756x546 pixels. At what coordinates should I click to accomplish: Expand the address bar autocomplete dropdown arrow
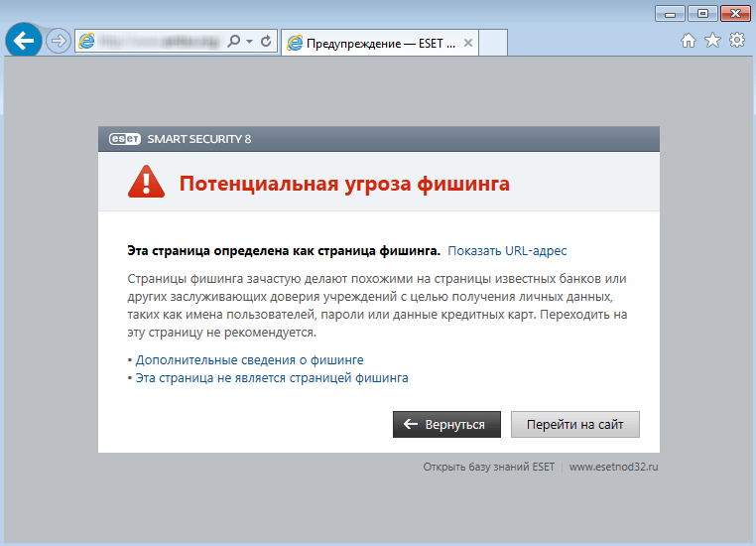tap(249, 42)
